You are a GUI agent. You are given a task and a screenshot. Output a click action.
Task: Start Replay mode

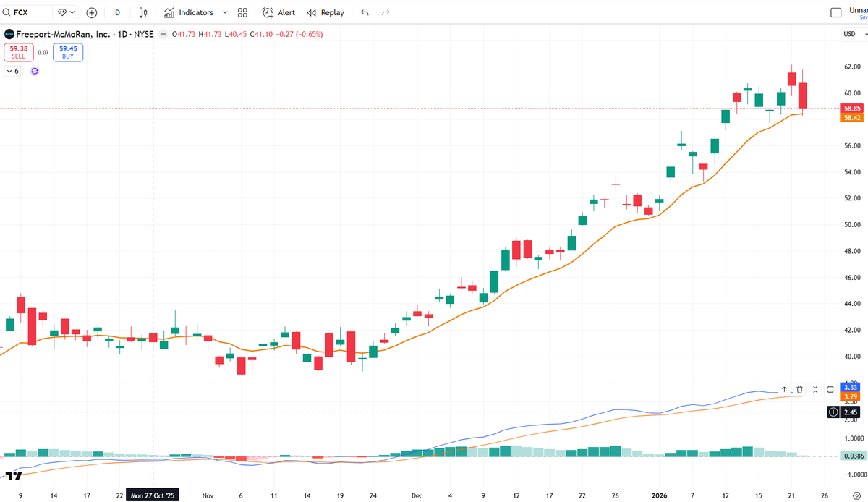325,12
